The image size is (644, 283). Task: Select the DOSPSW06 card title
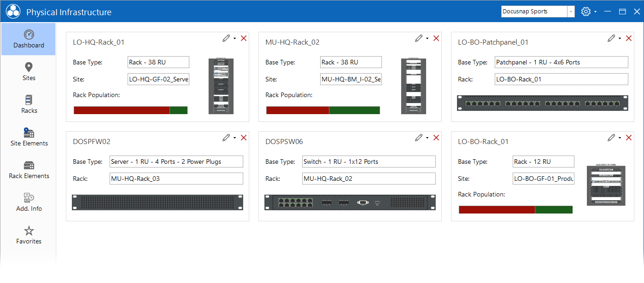284,142
